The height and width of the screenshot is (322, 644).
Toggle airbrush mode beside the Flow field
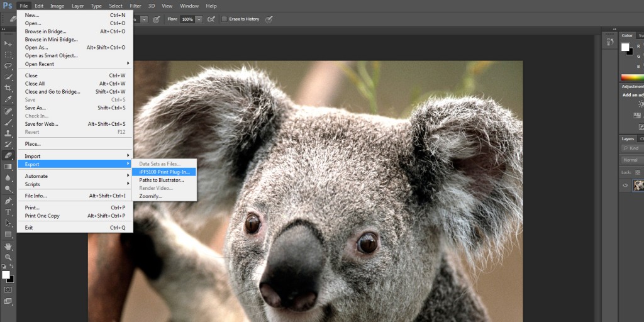211,19
